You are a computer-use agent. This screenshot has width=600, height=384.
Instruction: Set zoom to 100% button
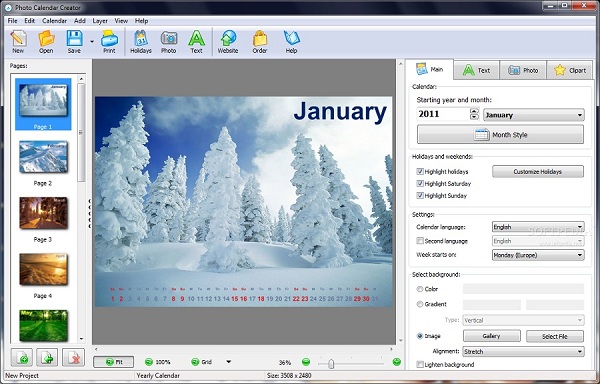click(158, 362)
